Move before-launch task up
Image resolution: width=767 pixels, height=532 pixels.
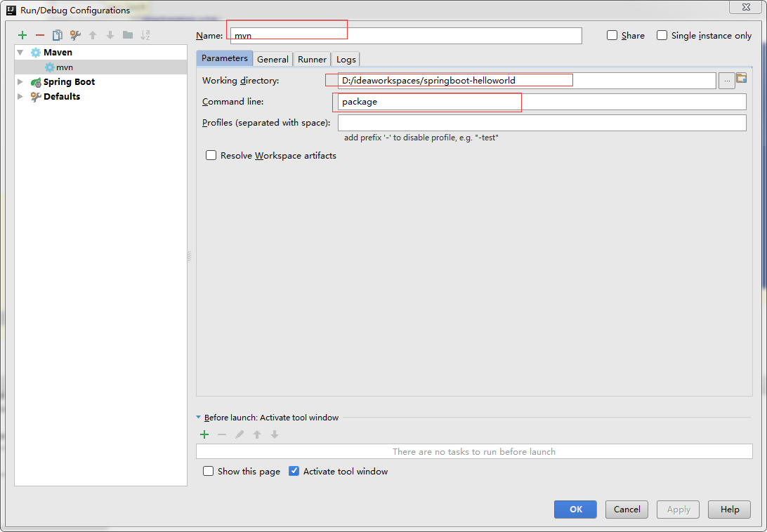[257, 434]
